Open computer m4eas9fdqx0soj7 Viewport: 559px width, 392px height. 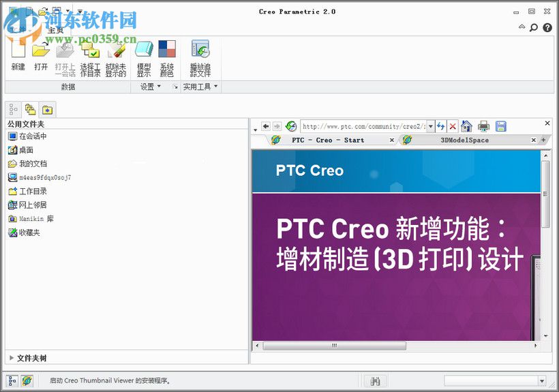click(x=40, y=177)
